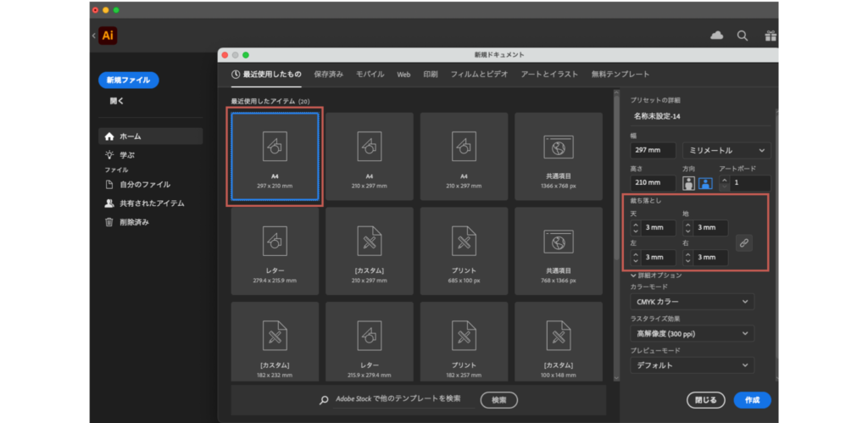Switch to the アートとイラスト tab
The height and width of the screenshot is (423, 868).
pyautogui.click(x=549, y=75)
